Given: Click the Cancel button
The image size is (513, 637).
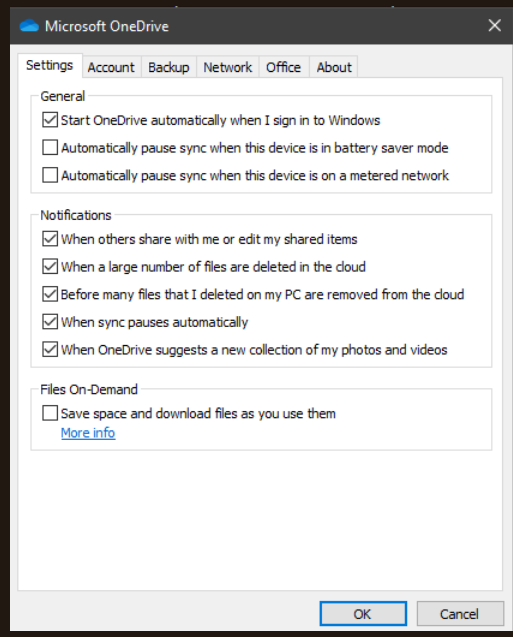Looking at the screenshot, I should [460, 614].
